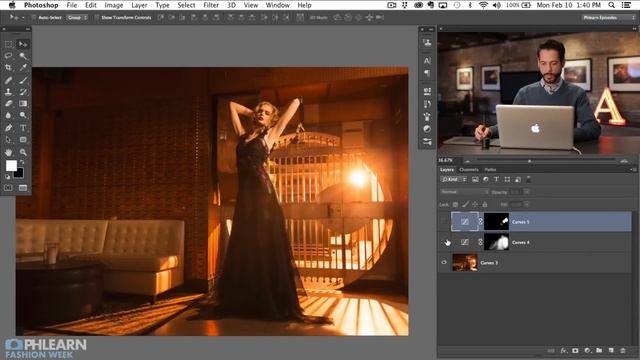The width and height of the screenshot is (640, 360).
Task: Open the Move tool preset picker
Action: coord(17,18)
